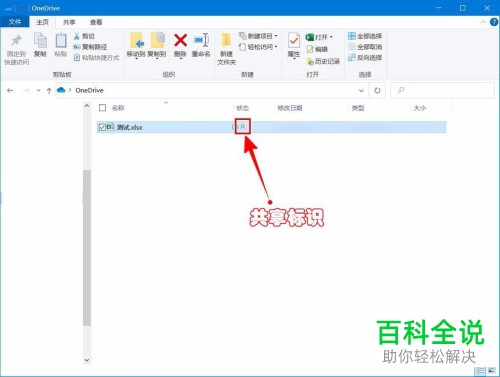Maximize the OneDrive window
Viewport: 500px width, 377px height.
tap(463, 8)
